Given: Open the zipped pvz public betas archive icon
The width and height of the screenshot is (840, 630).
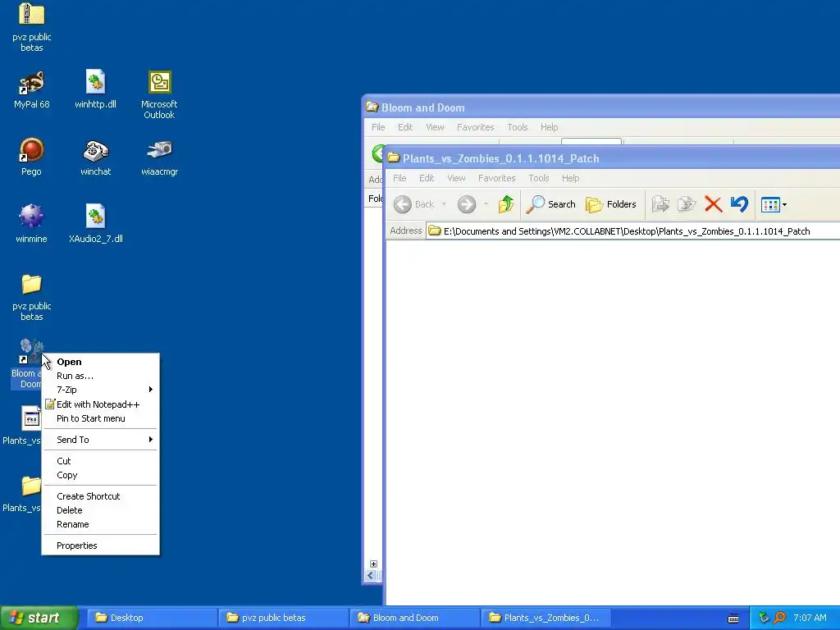Looking at the screenshot, I should [32, 15].
